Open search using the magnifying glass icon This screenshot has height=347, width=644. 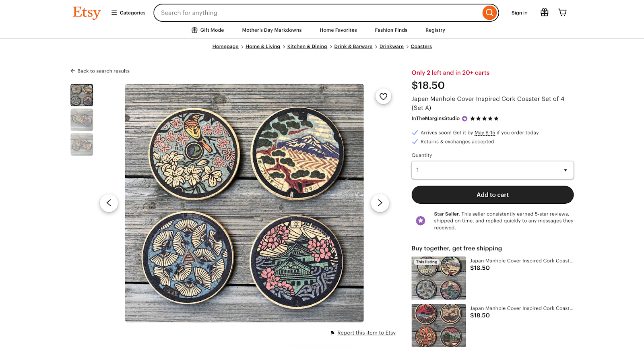(489, 12)
